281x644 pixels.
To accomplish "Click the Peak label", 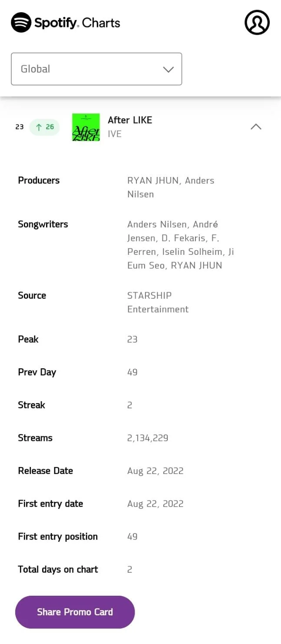I will pos(28,339).
